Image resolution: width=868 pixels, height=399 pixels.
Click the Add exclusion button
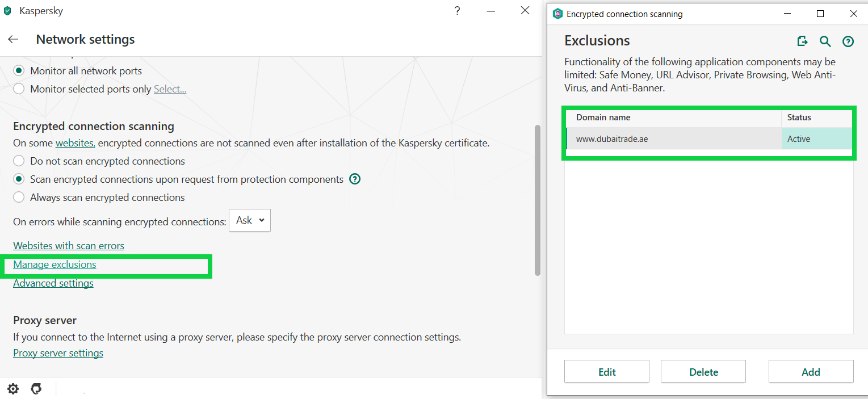coord(811,372)
